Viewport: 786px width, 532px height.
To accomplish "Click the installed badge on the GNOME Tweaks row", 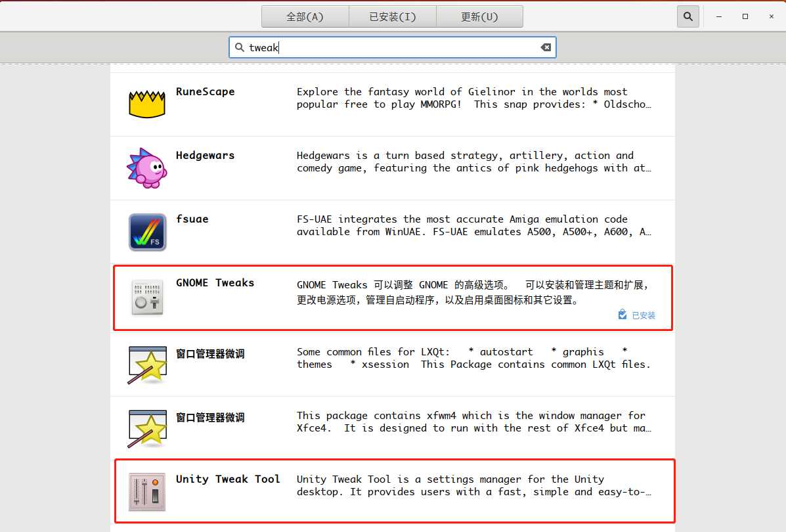I will pos(637,315).
